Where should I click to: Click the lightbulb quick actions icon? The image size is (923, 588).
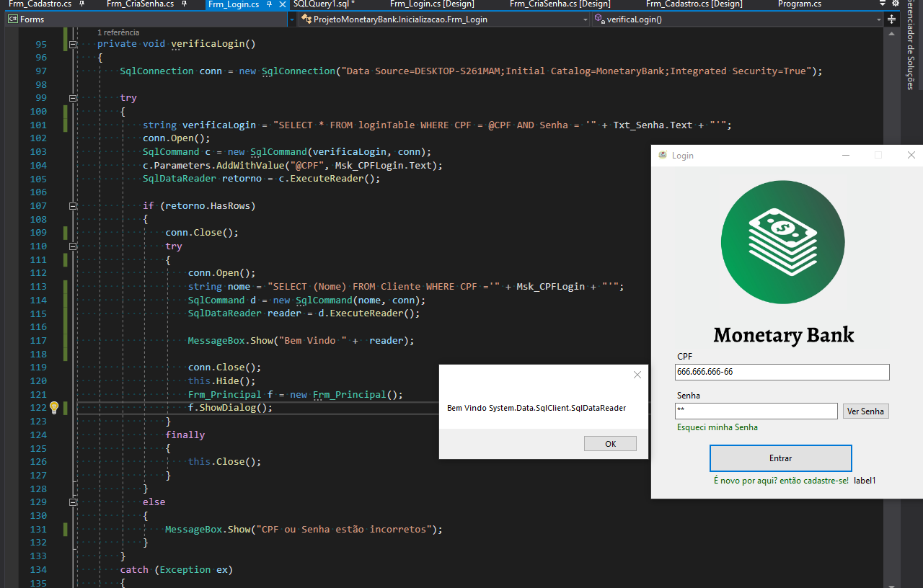[x=53, y=408]
